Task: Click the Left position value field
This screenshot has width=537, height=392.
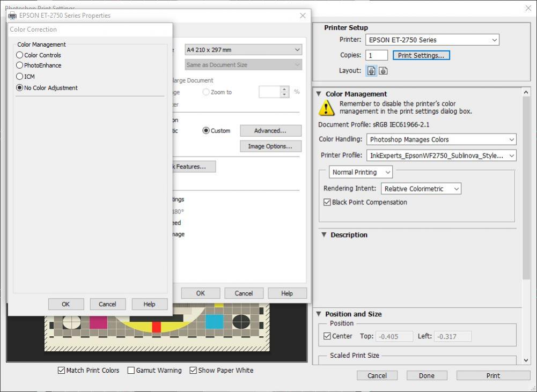Action: click(x=452, y=336)
